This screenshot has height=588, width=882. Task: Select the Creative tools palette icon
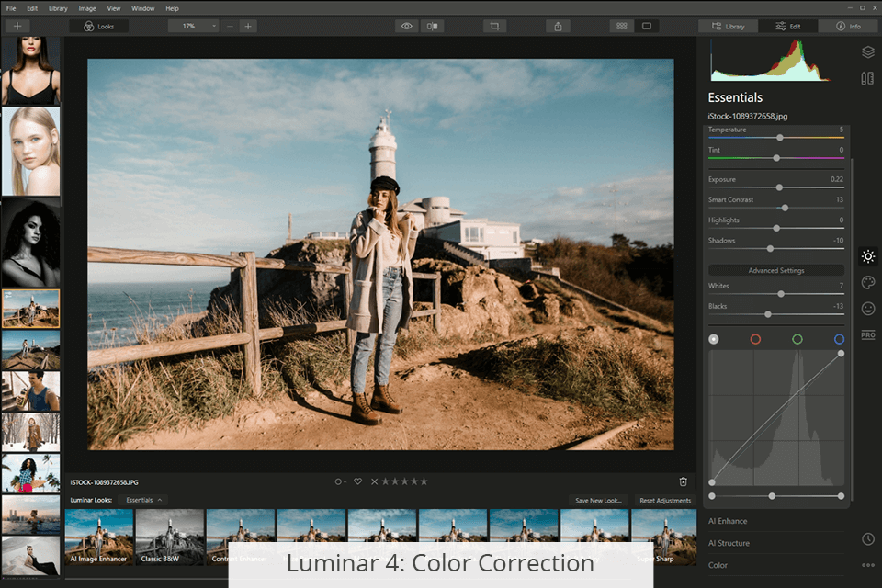(x=867, y=283)
